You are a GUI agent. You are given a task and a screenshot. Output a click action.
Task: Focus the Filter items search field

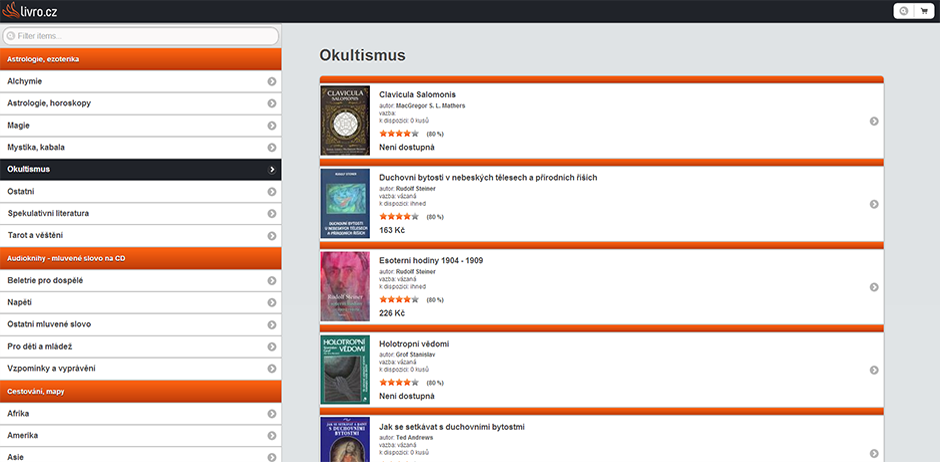[141, 36]
